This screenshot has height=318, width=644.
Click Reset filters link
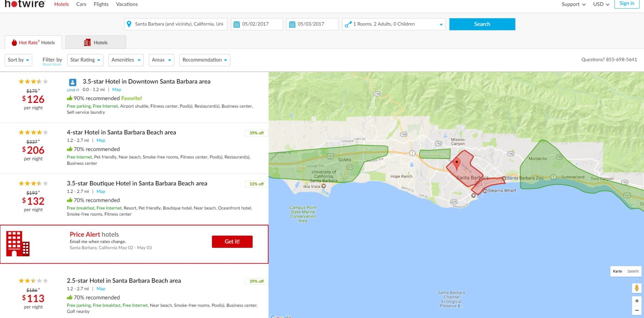coord(52,65)
